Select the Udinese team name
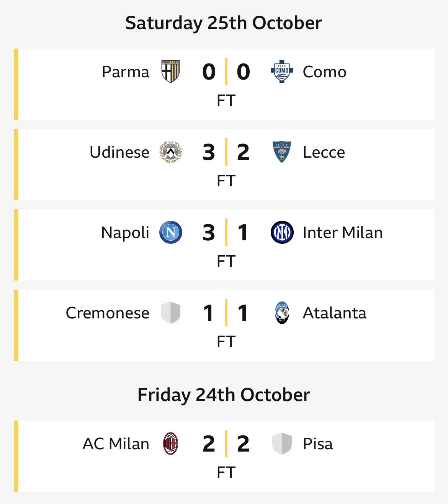This screenshot has width=448, height=504. tap(119, 152)
